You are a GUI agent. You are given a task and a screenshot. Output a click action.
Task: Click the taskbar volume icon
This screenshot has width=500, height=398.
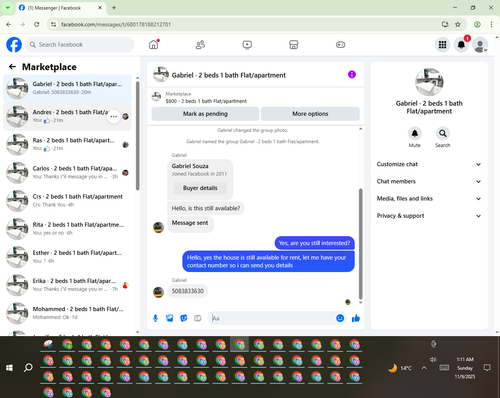click(x=433, y=359)
